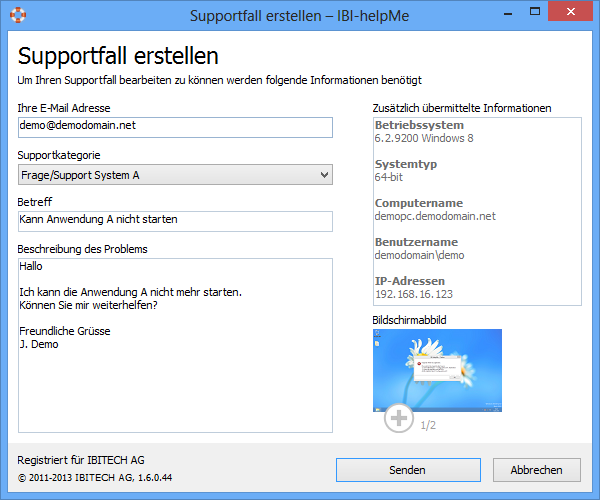Cancel with the Abbrechen button

click(x=536, y=469)
